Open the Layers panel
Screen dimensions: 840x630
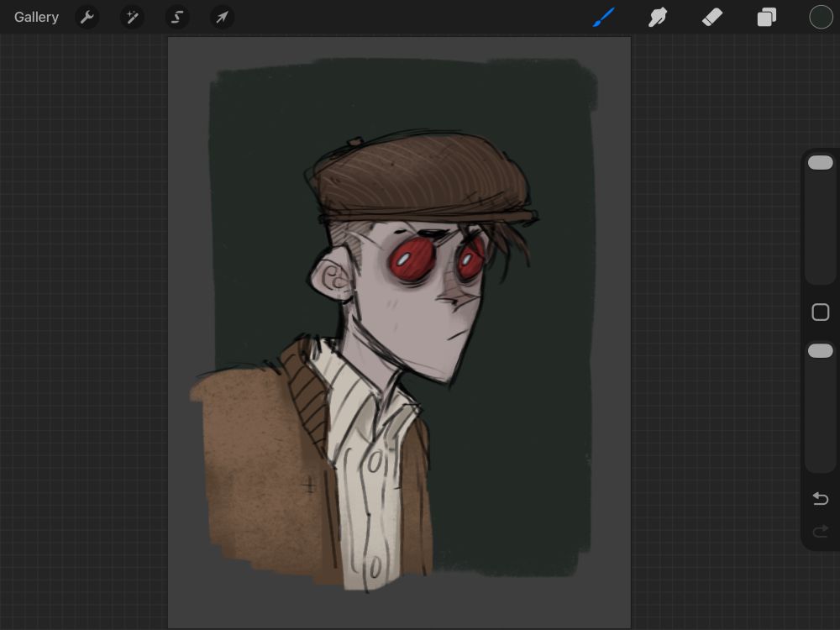[x=766, y=17]
